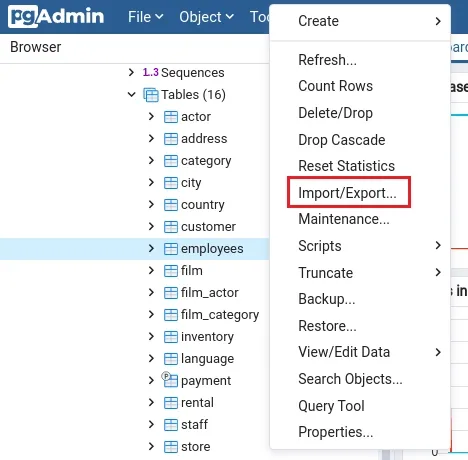Expand the film_actor table node

coord(151,292)
